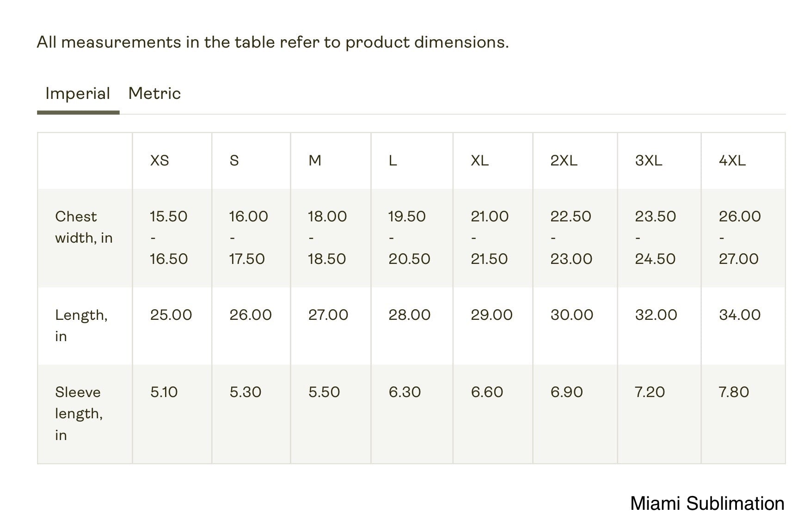
Task: Switch to the Metric tab
Action: pos(154,93)
